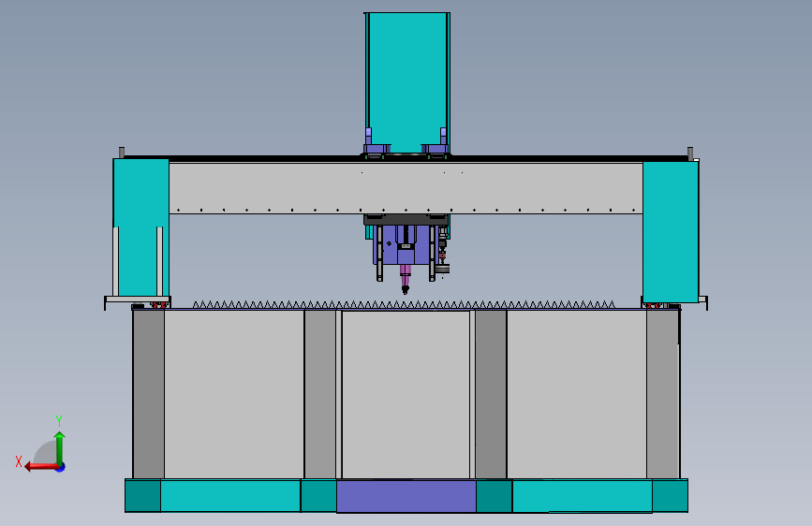Image resolution: width=812 pixels, height=526 pixels.
Task: Select the tall teal Z-axis column on top
Action: coord(407,83)
